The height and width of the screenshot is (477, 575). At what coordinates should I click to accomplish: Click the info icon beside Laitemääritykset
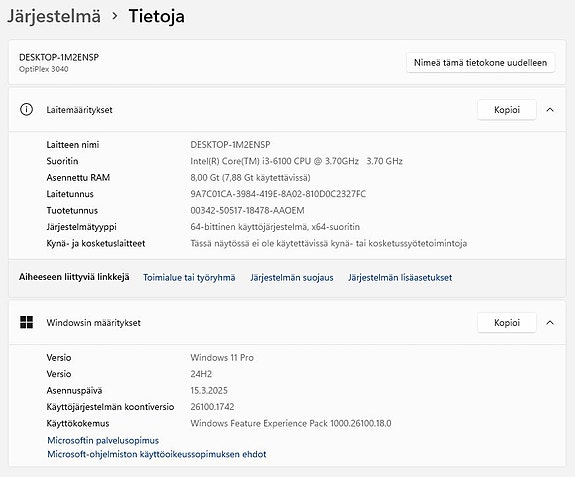click(26, 109)
